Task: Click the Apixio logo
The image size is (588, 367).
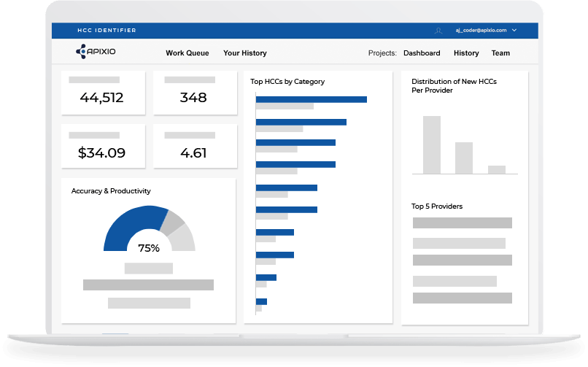Action: (96, 51)
